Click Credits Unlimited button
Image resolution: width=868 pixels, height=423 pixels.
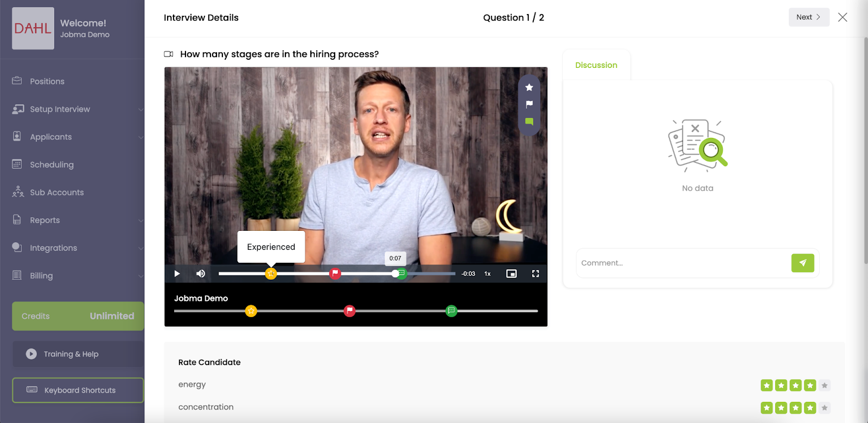(x=78, y=316)
